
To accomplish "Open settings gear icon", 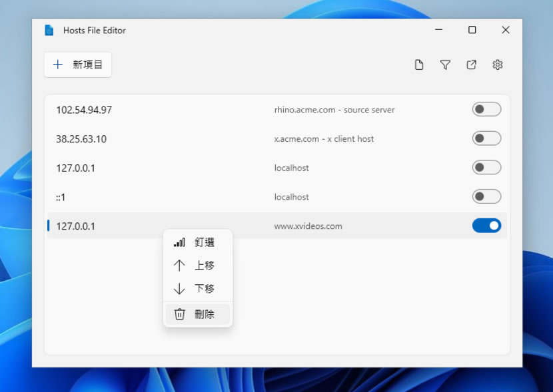I will (x=497, y=65).
